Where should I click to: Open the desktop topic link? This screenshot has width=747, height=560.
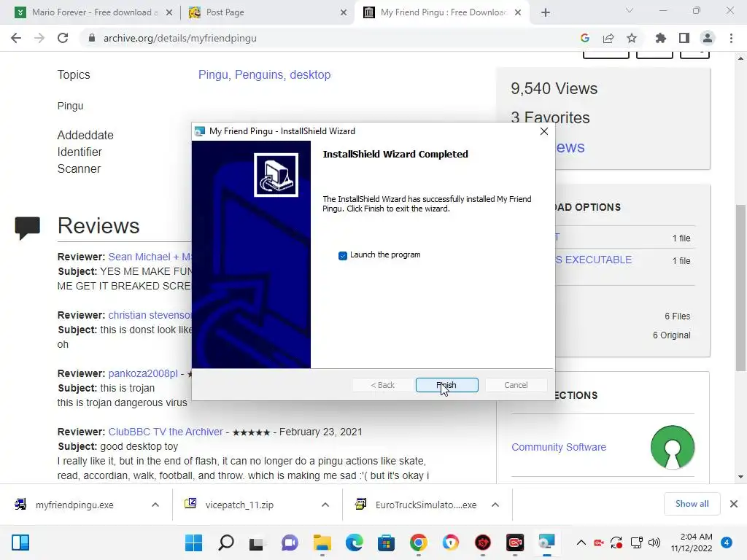(x=310, y=75)
